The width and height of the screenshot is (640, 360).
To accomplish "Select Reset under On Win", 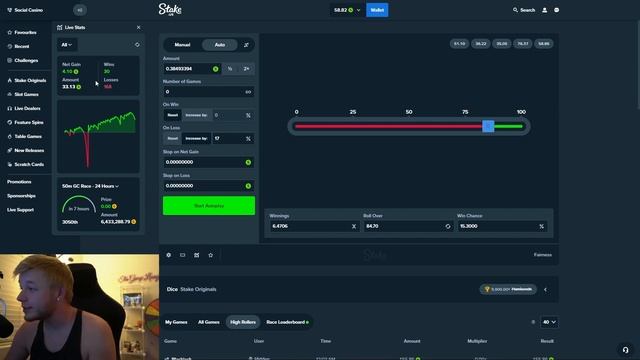I will 173,115.
